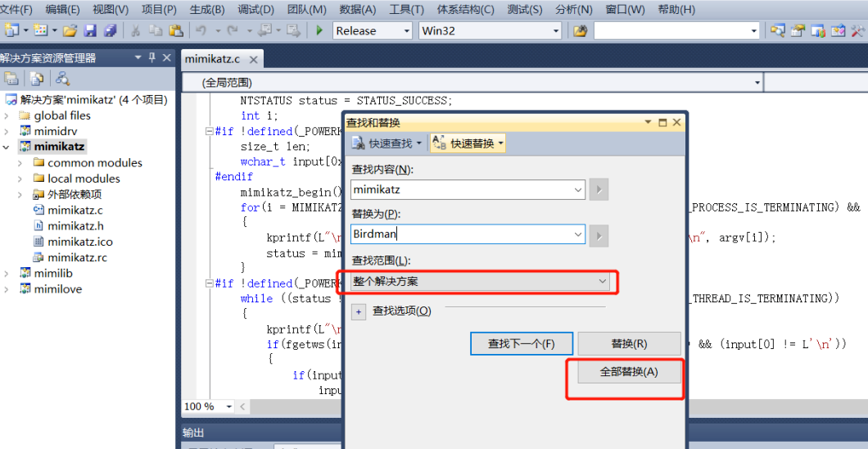Viewport: 868px width, 449px height.
Task: Collapse the first #if !defined code block
Action: [209, 132]
